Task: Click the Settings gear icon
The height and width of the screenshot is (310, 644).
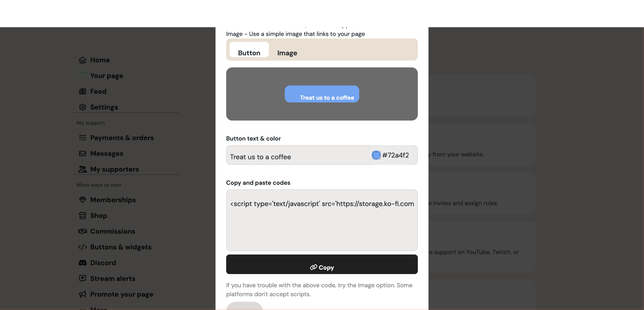Action: pos(83,107)
